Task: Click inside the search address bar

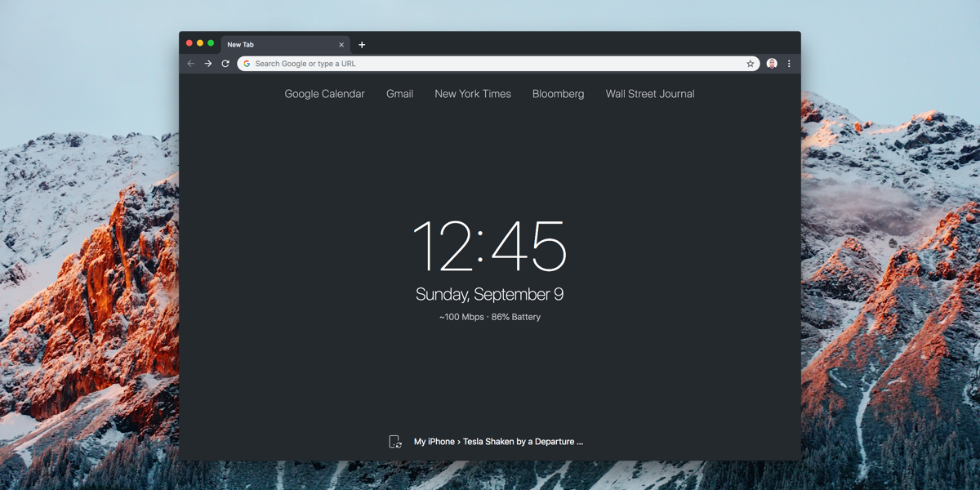Action: click(490, 63)
